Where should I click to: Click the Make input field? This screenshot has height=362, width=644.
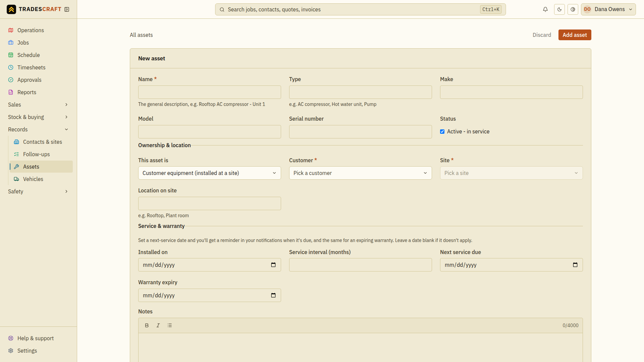(x=512, y=92)
